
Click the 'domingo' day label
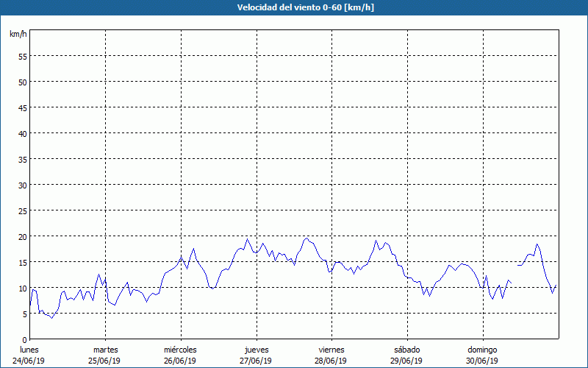pyautogui.click(x=482, y=350)
